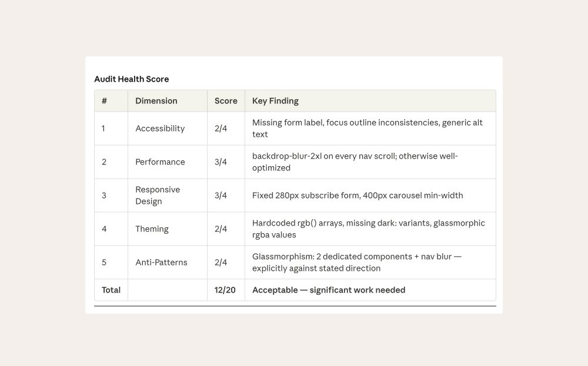Click the Anti-Patterns dimension cell

click(x=161, y=262)
